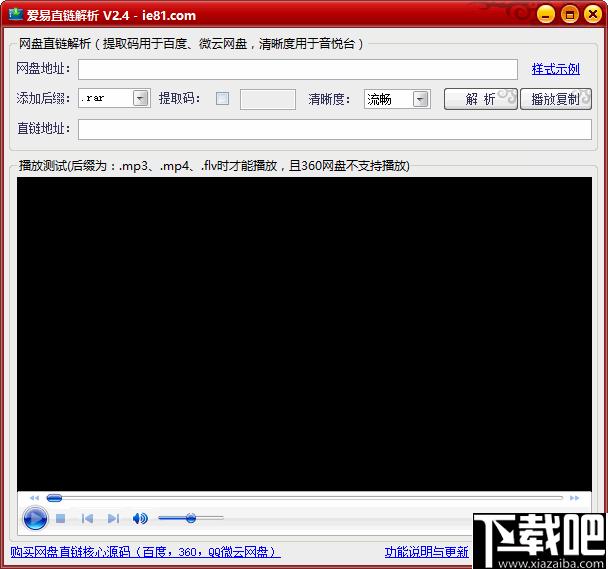Minimize the 爱易直链解析 window
The image size is (608, 569).
point(546,15)
